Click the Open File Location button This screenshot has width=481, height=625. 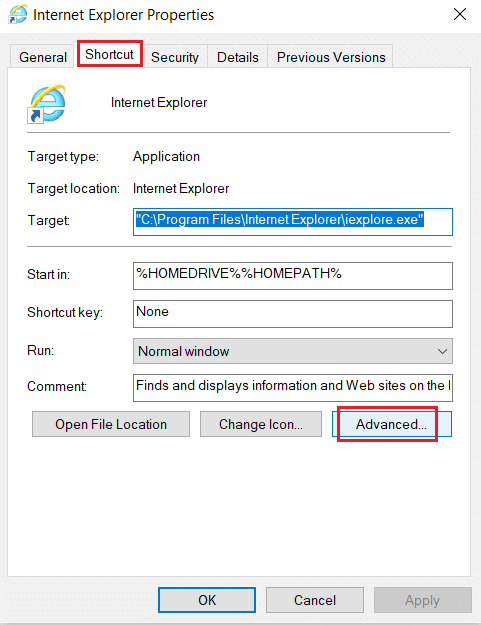(x=111, y=424)
